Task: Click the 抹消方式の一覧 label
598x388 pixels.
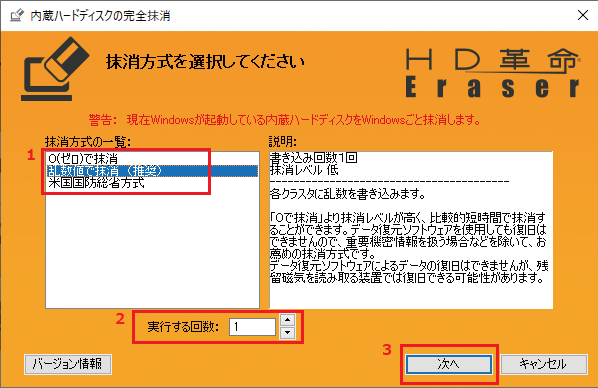Action: 88,142
